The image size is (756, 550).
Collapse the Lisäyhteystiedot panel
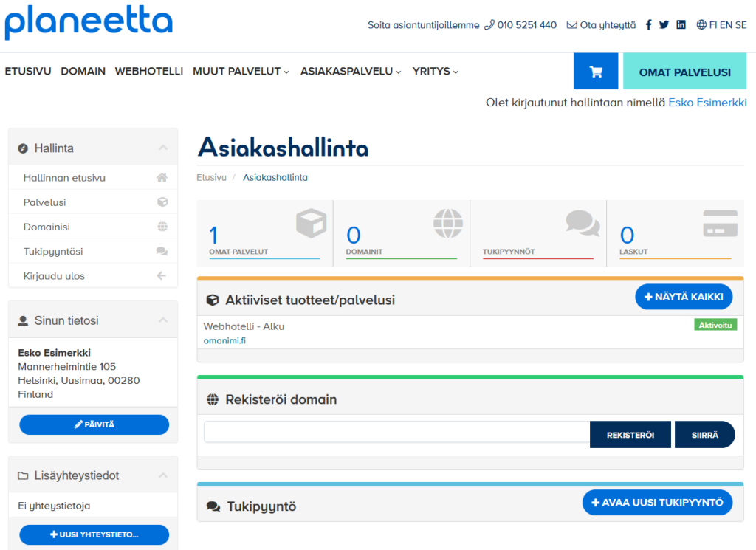[163, 475]
